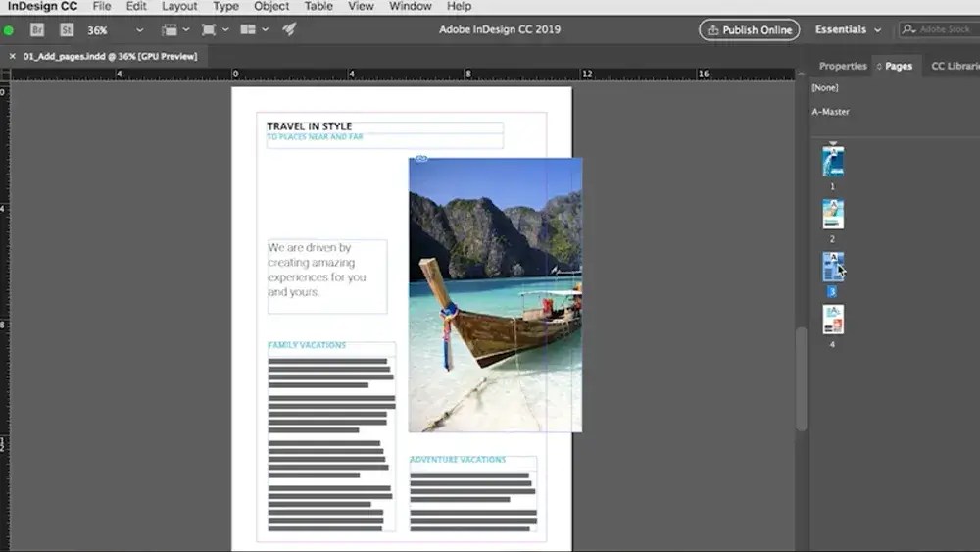The height and width of the screenshot is (552, 980).
Task: Switch to the Properties panel tab
Action: click(843, 66)
